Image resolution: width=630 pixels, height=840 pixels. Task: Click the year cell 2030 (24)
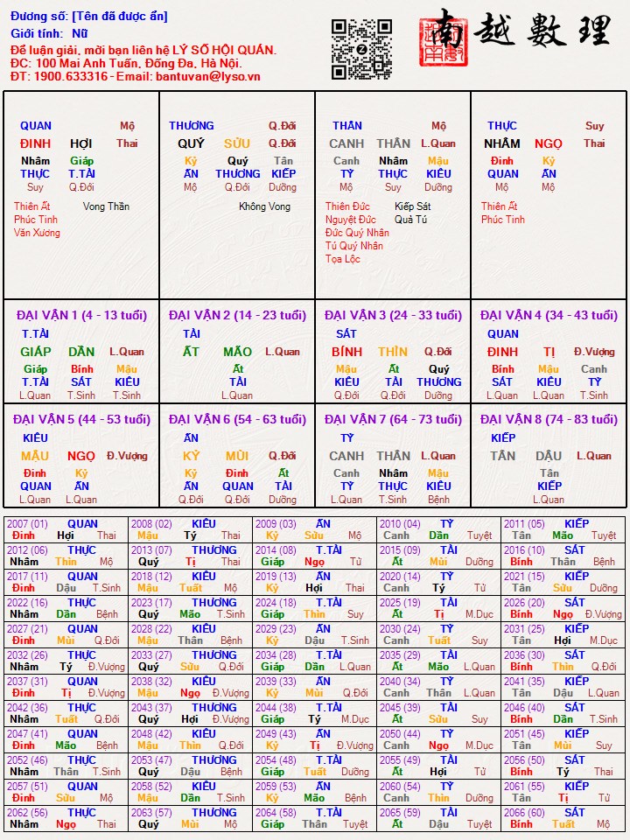(x=438, y=635)
